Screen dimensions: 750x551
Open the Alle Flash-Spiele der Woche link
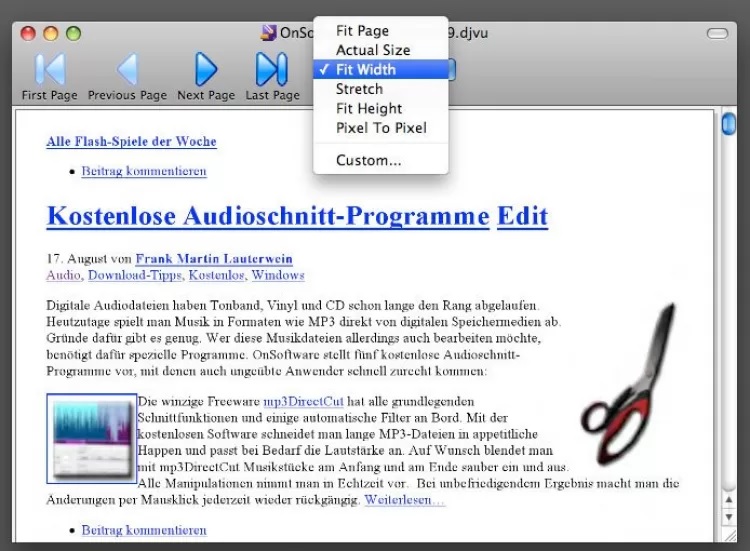[x=132, y=142]
